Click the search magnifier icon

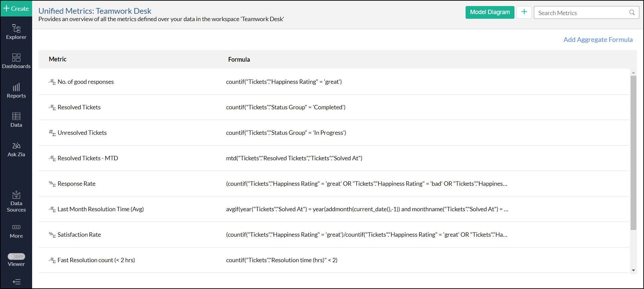[632, 13]
